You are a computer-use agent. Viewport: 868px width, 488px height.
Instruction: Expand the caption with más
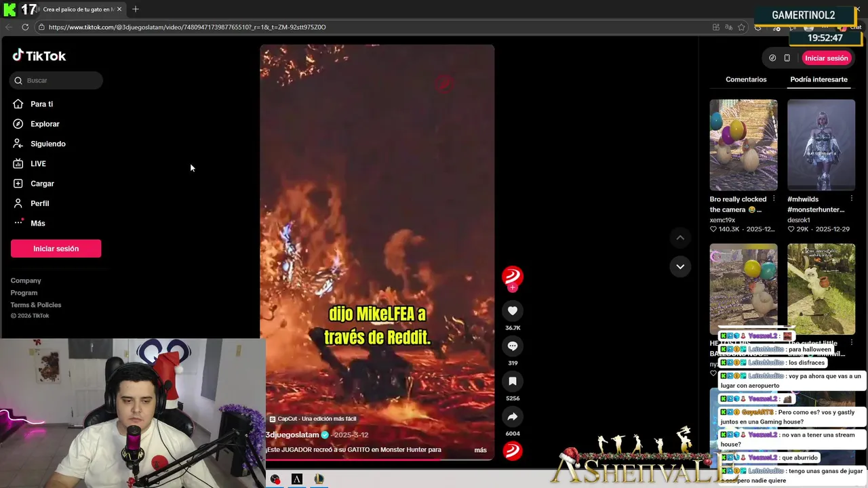coord(480,450)
